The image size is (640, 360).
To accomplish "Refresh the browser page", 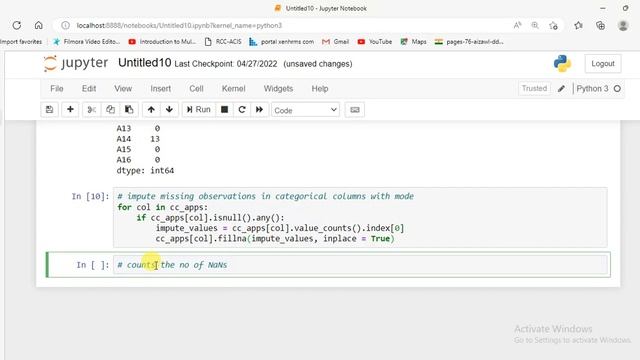I will pos(17,25).
